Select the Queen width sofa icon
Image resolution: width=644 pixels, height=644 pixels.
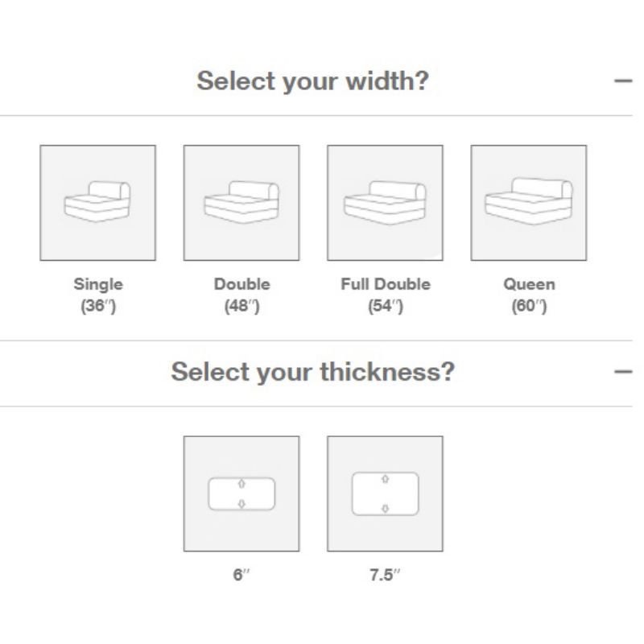(528, 203)
